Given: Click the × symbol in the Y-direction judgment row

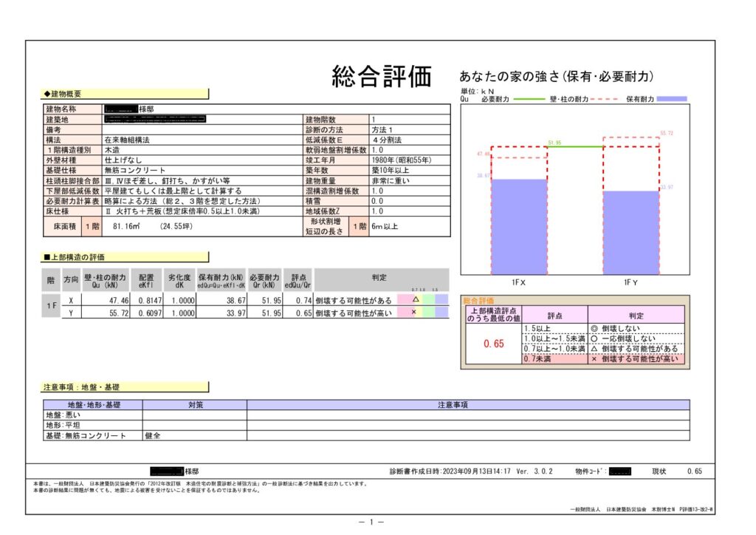Looking at the screenshot, I should click(x=414, y=313).
